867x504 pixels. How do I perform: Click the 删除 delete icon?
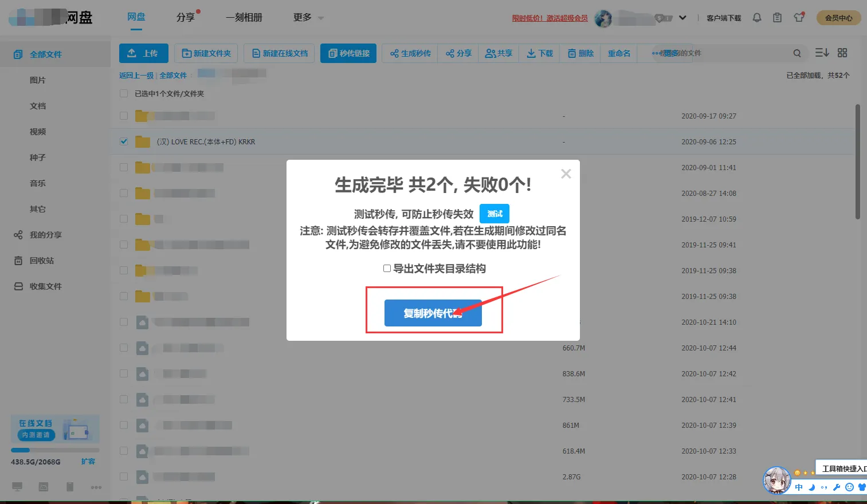(579, 53)
